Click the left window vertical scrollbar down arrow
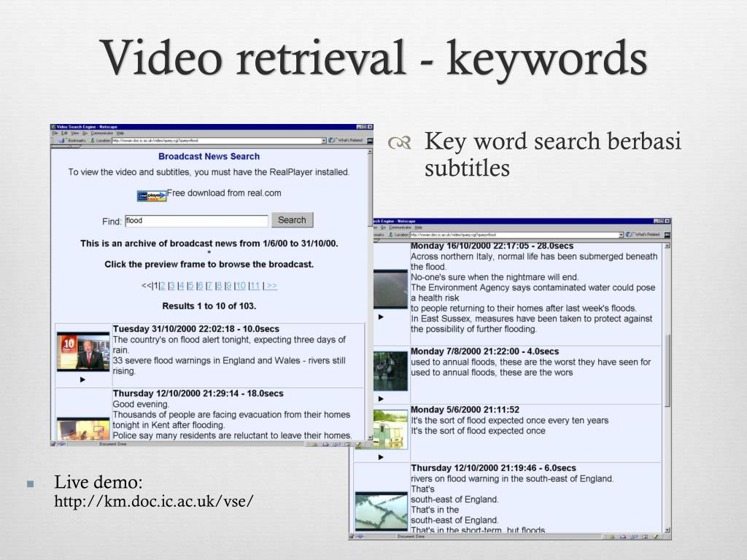Image resolution: width=747 pixels, height=560 pixels. (x=370, y=437)
